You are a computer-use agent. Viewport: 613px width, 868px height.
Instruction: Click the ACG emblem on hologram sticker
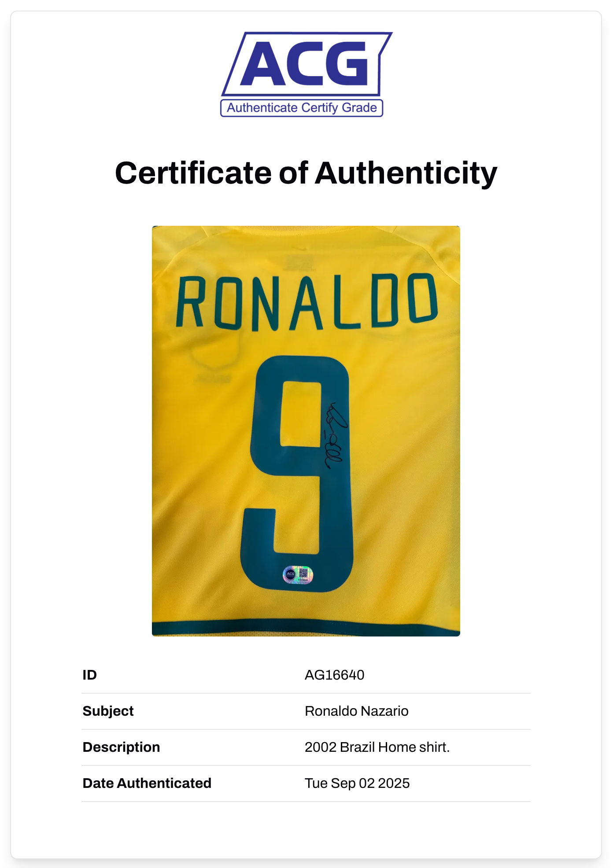click(x=290, y=574)
